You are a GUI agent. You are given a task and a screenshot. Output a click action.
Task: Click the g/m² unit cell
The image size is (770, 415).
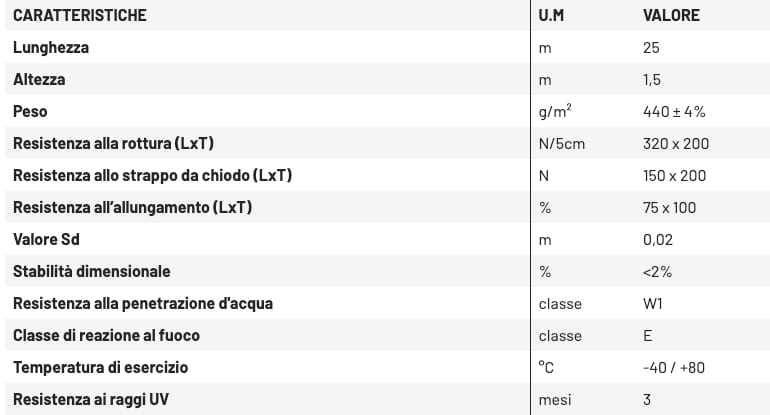point(555,111)
